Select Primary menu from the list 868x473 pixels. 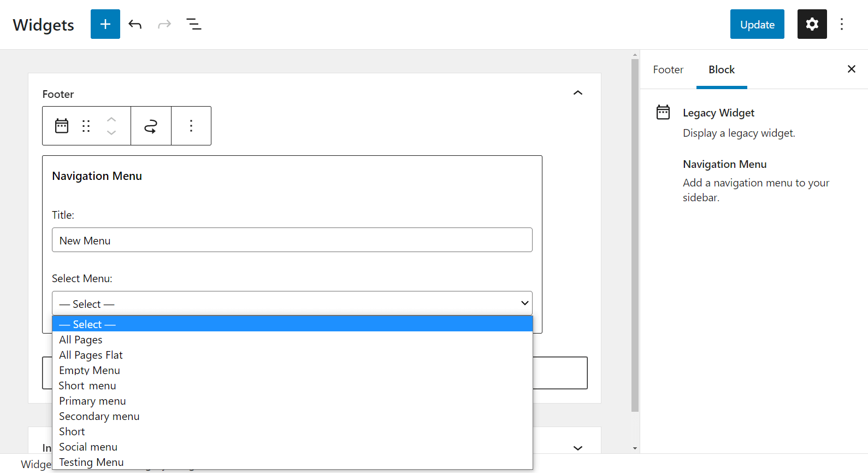(x=92, y=401)
